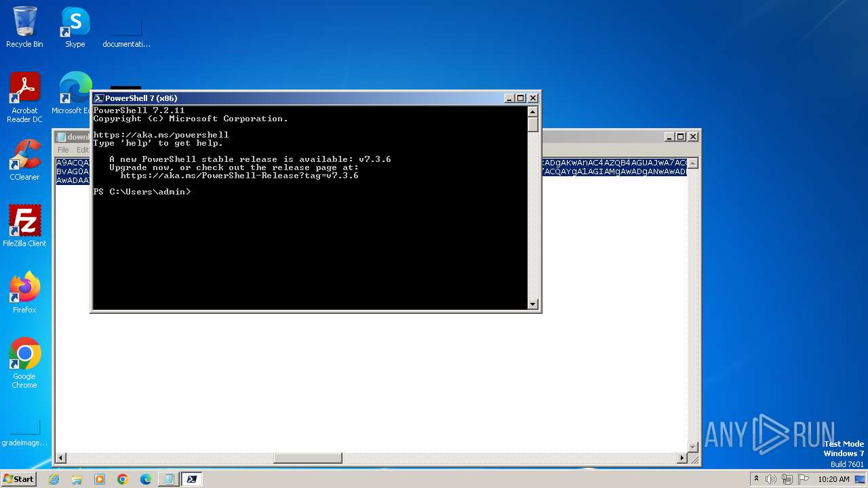Launch Chrome from the taskbar

click(123, 479)
